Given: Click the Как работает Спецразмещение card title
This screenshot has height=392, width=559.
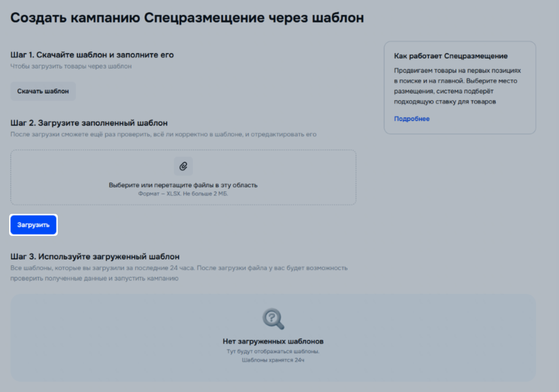Looking at the screenshot, I should pos(451,56).
